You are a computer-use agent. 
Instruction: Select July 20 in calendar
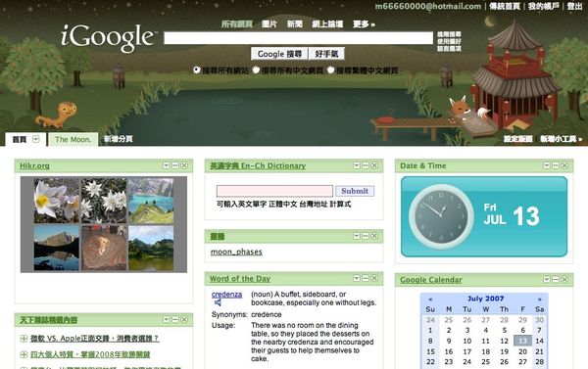point(522,351)
